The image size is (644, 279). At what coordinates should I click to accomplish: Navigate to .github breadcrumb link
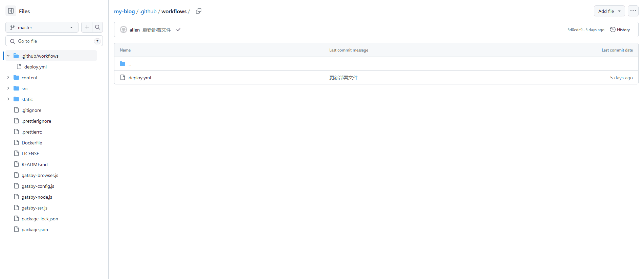[x=148, y=12]
